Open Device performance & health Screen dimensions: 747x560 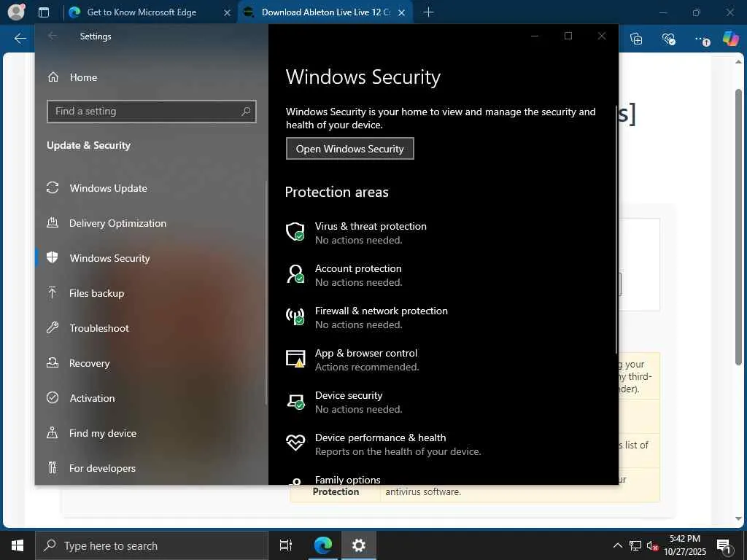(383, 444)
